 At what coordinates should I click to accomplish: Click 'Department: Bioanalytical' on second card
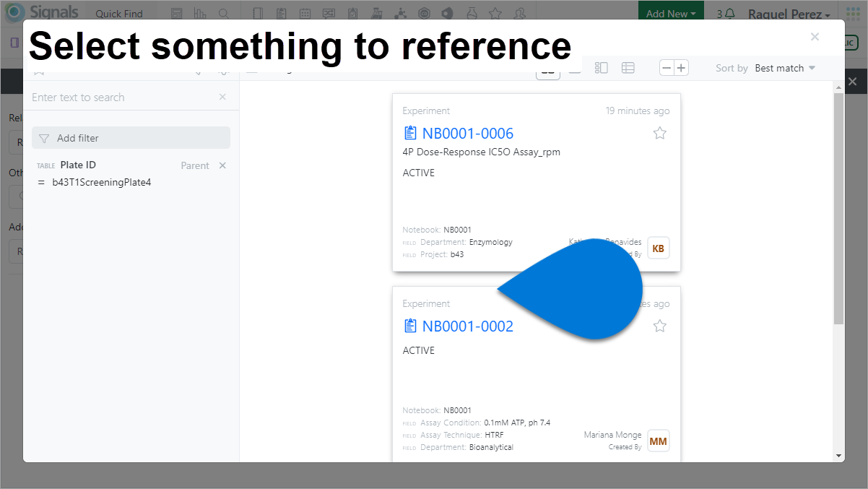pyautogui.click(x=458, y=447)
